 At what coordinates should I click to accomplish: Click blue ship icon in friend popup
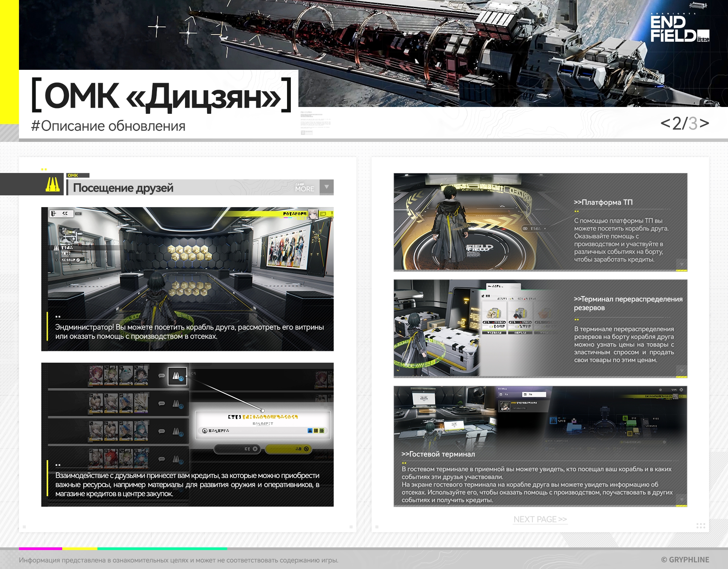pyautogui.click(x=310, y=431)
